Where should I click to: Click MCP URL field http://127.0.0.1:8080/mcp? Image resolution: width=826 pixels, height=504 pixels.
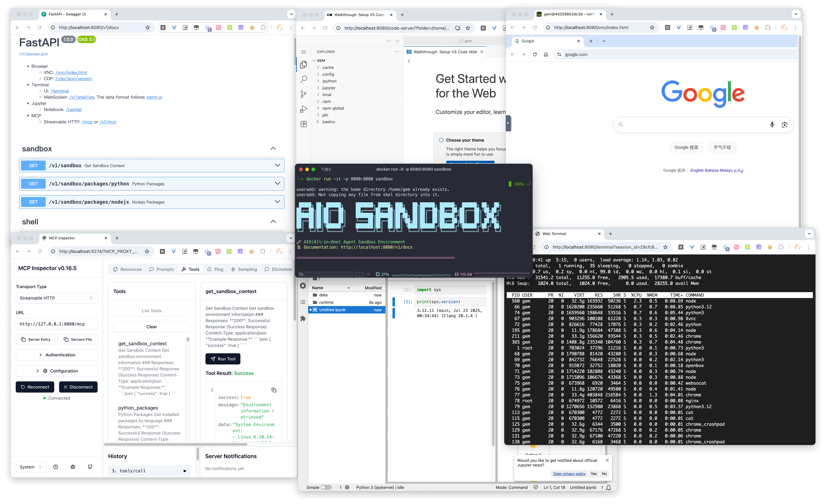point(56,324)
